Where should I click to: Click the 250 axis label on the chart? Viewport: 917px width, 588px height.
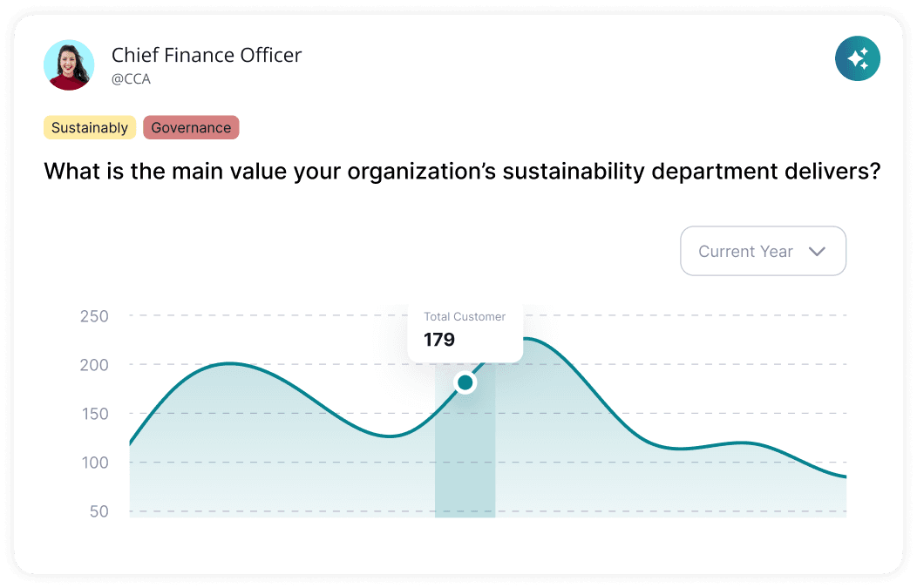pyautogui.click(x=96, y=316)
